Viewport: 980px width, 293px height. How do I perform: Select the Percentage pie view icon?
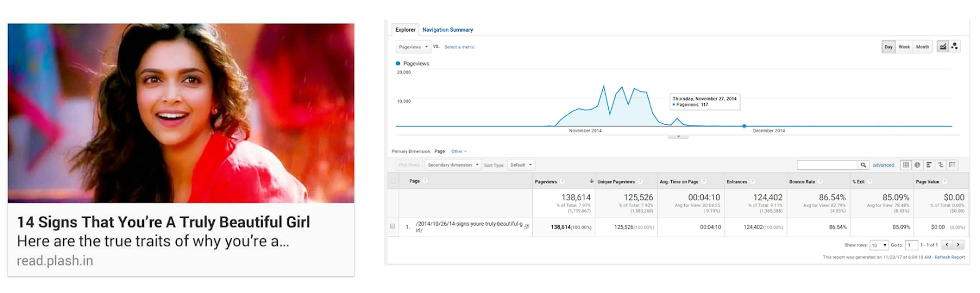[x=917, y=165]
